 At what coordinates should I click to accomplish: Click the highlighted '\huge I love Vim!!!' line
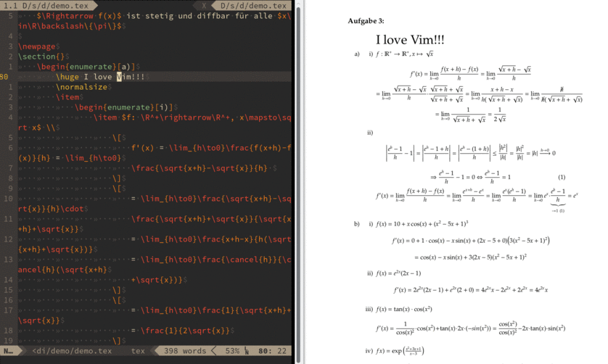click(100, 77)
